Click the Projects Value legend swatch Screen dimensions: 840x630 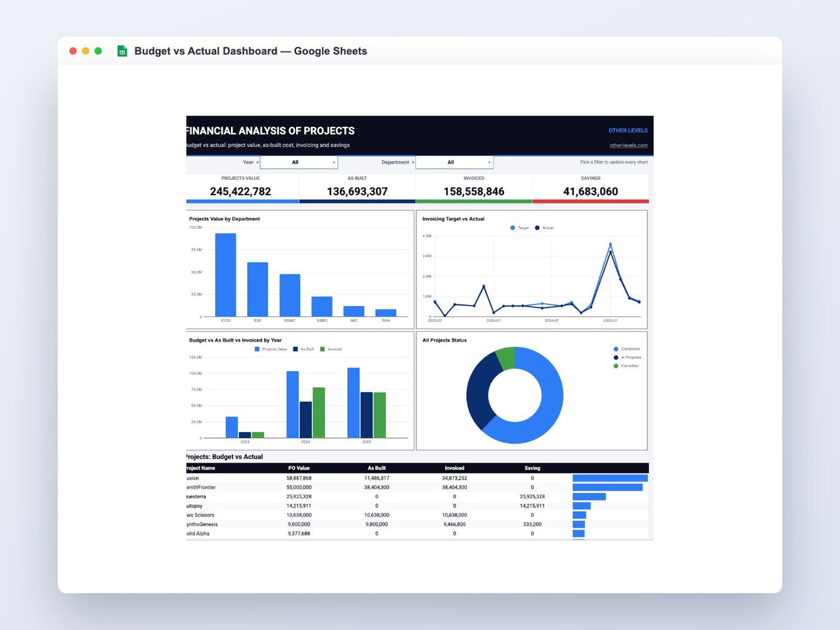pyautogui.click(x=258, y=349)
